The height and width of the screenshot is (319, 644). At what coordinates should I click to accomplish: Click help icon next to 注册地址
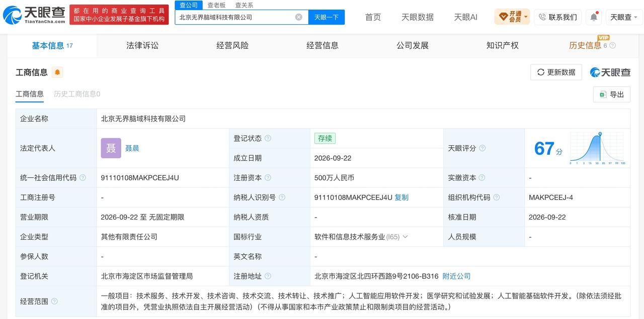[x=268, y=276]
